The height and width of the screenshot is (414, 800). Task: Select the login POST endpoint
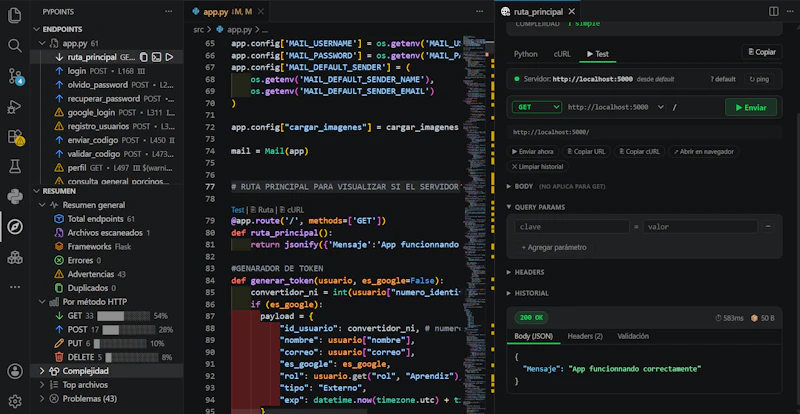pos(106,71)
